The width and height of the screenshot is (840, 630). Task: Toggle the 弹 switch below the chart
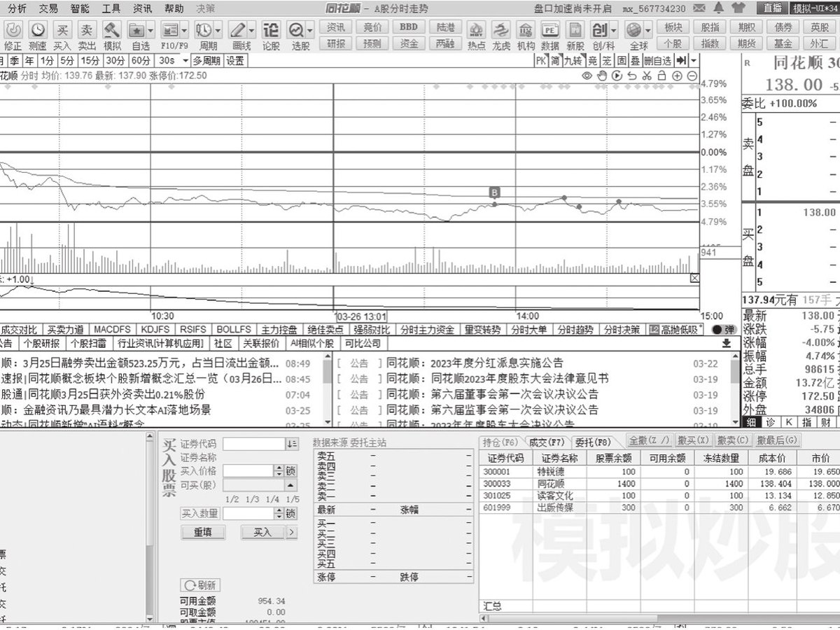pyautogui.click(x=725, y=330)
